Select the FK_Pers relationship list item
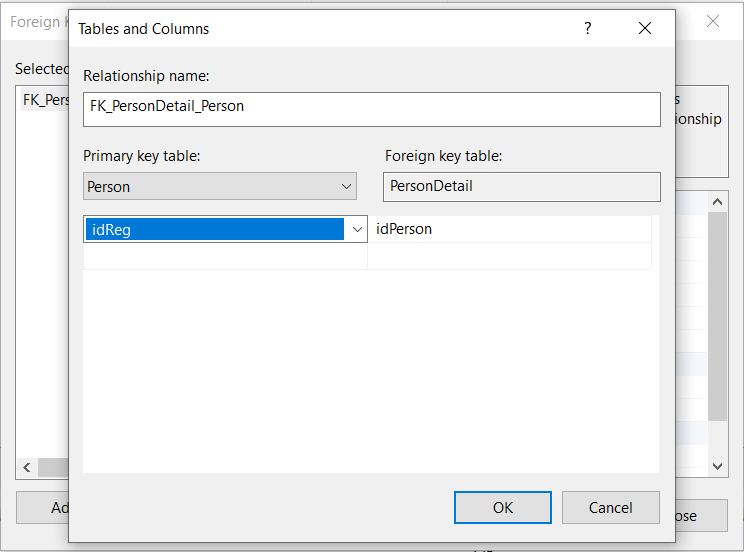 [45, 101]
